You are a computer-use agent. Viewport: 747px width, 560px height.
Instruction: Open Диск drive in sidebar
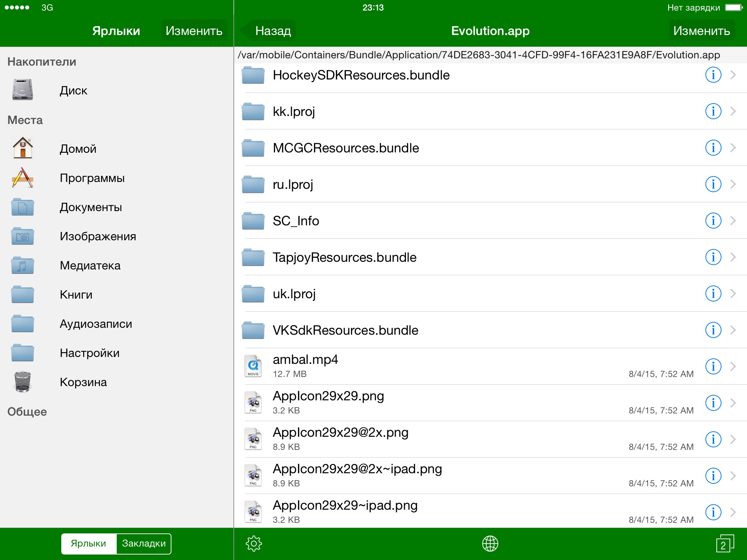pyautogui.click(x=23, y=90)
